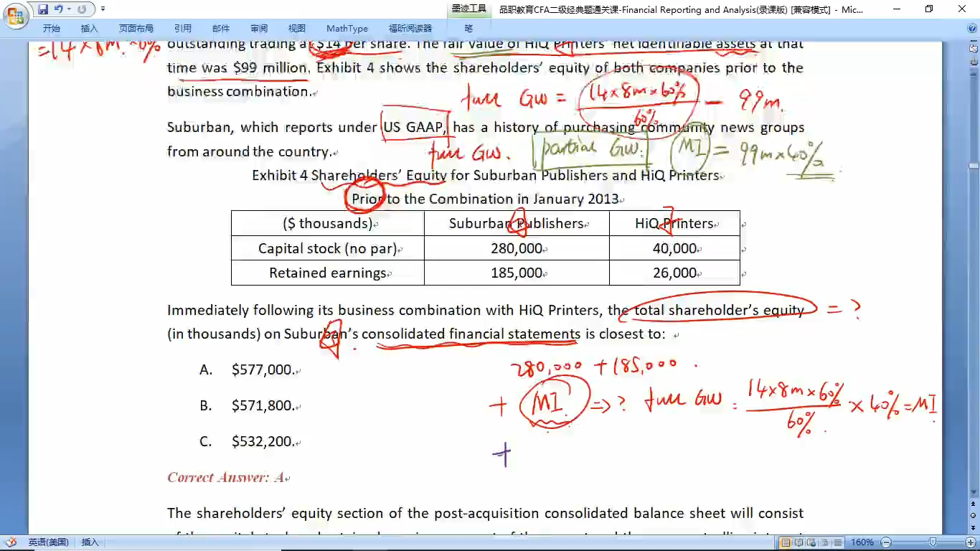Click the '($ thousands)' header cell
This screenshot has width=980, height=551.
tap(328, 224)
